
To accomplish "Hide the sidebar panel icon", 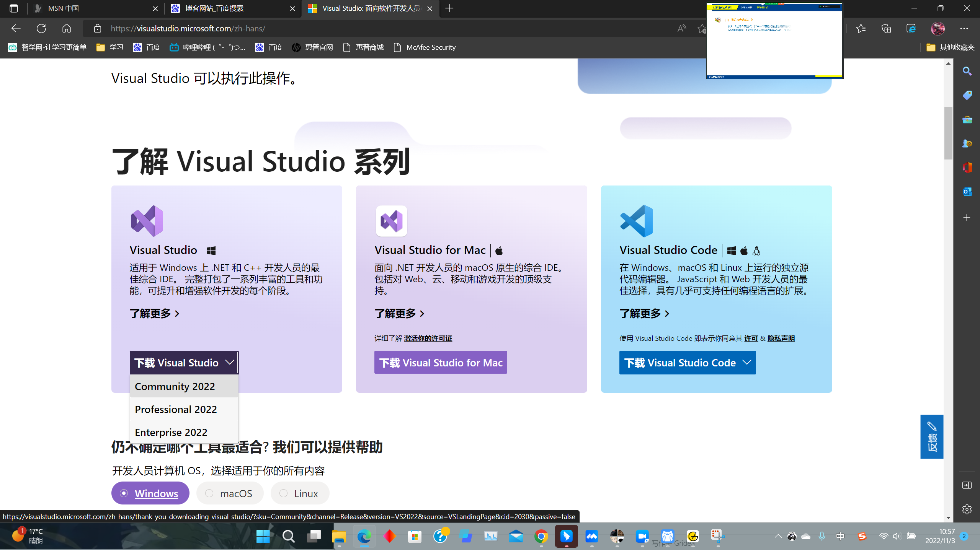I will coord(967,485).
